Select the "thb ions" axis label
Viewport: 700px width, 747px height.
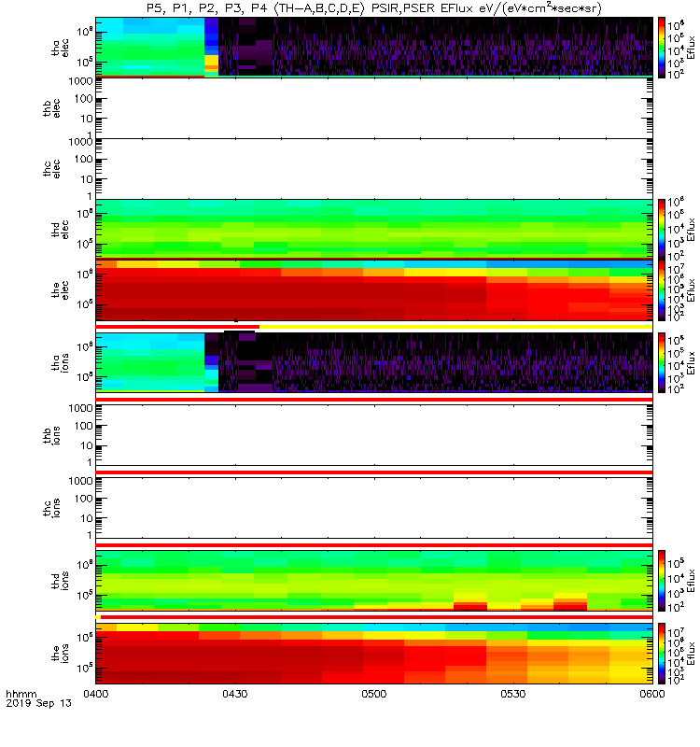point(51,435)
